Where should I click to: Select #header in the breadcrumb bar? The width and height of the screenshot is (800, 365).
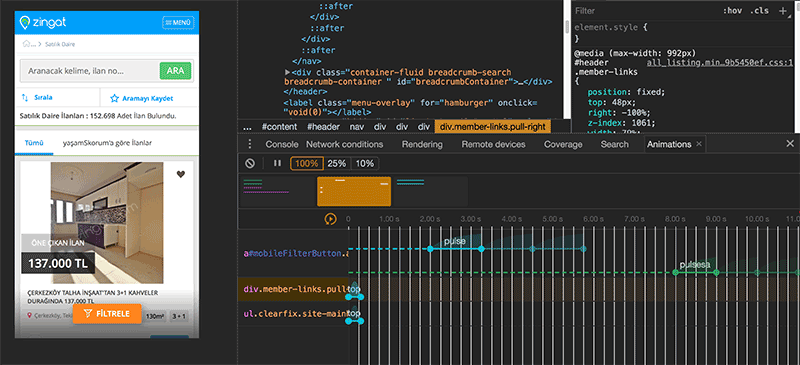pyautogui.click(x=323, y=127)
